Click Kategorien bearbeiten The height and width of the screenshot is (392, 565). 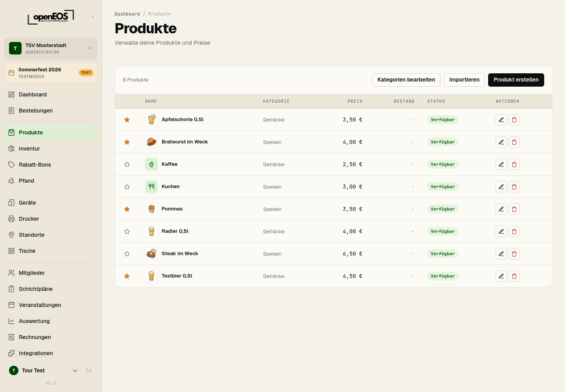point(406,80)
